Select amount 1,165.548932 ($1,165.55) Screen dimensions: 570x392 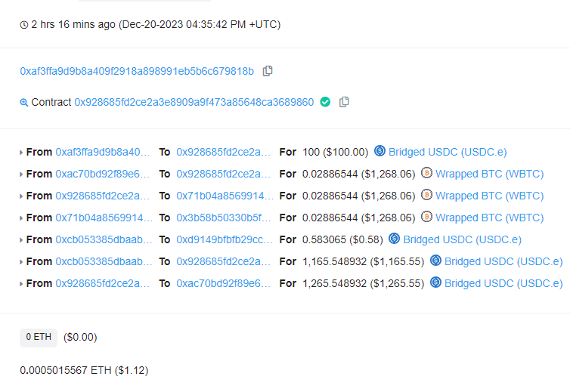point(363,261)
